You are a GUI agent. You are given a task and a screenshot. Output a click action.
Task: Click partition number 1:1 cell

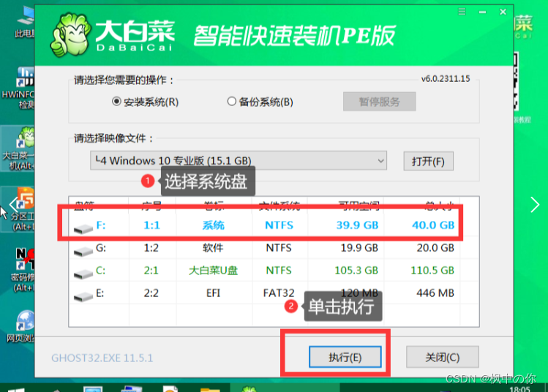pos(151,225)
